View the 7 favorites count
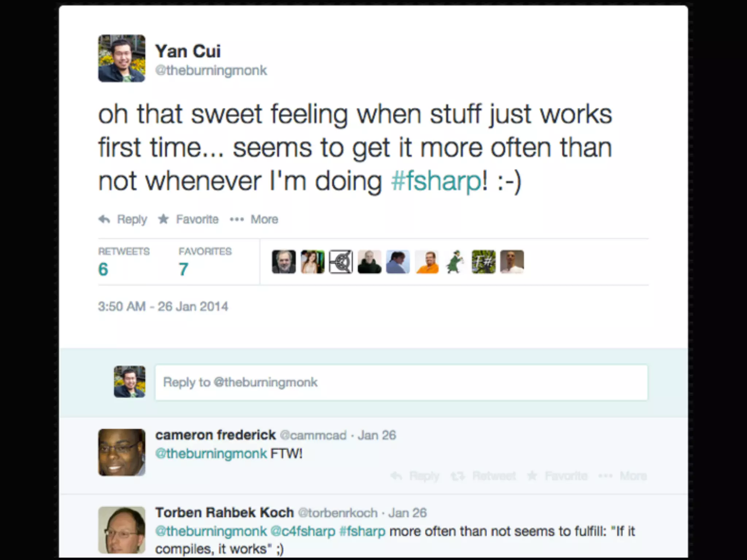The height and width of the screenshot is (560, 747). point(183,269)
